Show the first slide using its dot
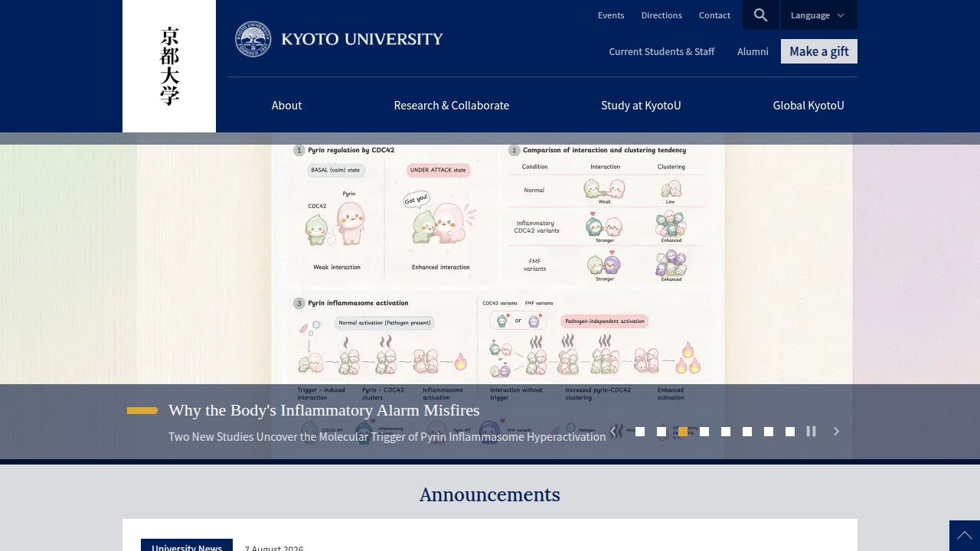The width and height of the screenshot is (980, 551). 640,432
